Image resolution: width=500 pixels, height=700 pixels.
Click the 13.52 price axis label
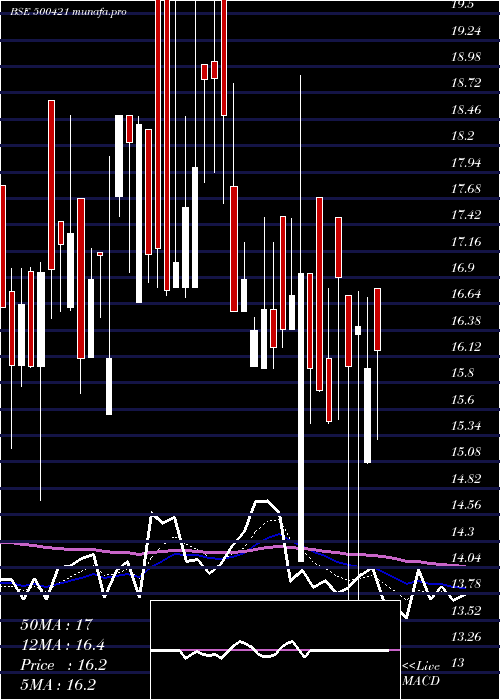(466, 610)
